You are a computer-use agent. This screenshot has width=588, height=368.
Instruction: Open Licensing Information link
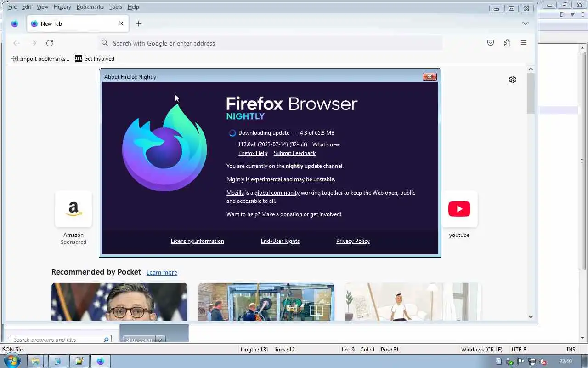point(198,241)
